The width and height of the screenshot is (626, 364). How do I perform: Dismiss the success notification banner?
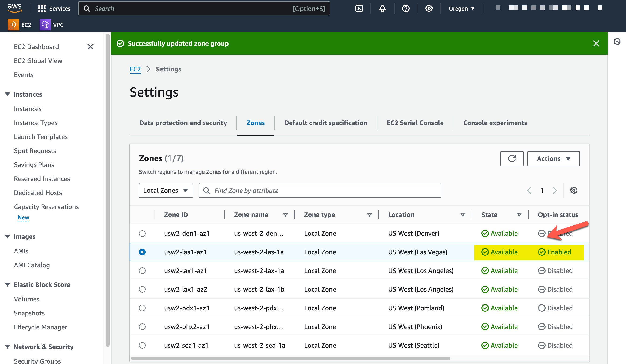tap(596, 43)
